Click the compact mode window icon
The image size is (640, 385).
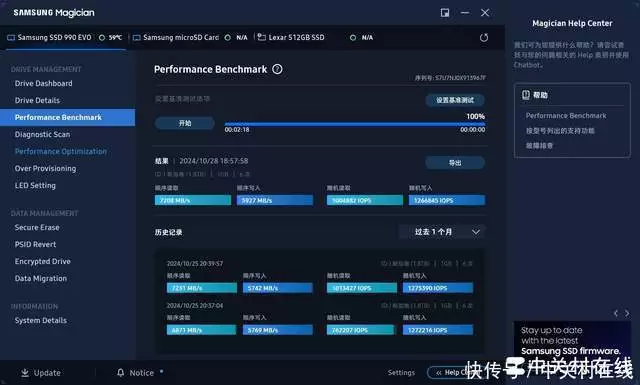[445, 13]
